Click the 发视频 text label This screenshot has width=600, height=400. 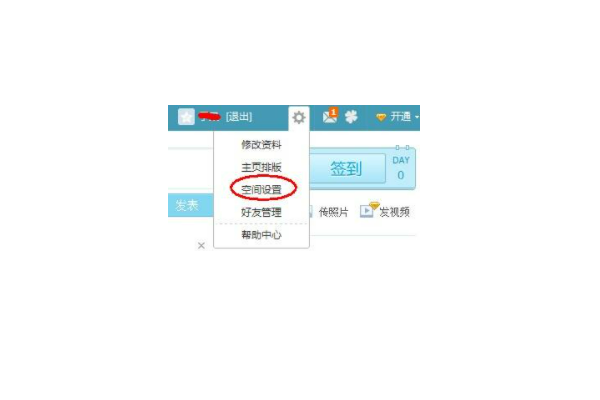click(395, 212)
